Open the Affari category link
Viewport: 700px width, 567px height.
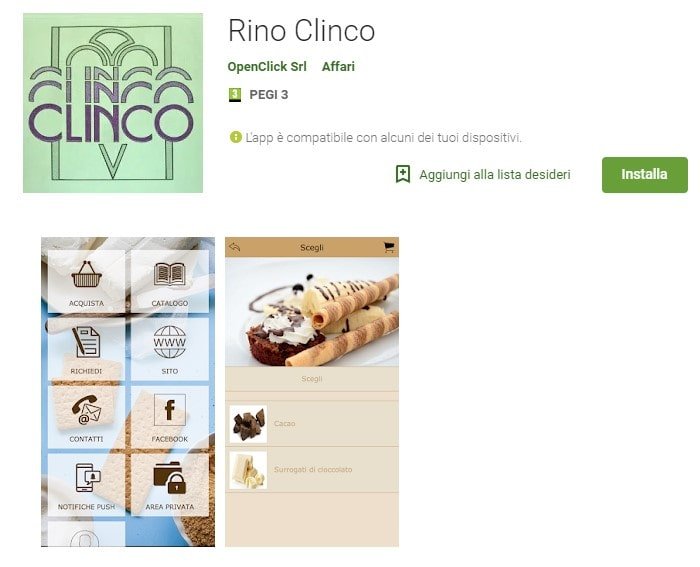click(338, 67)
